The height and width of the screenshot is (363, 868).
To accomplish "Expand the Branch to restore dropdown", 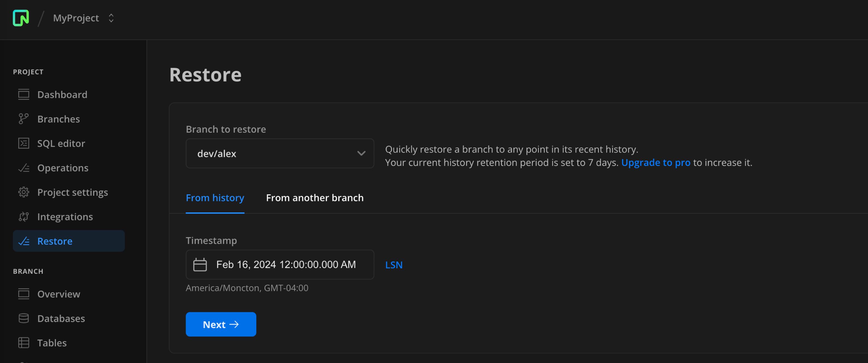I will pyautogui.click(x=280, y=153).
